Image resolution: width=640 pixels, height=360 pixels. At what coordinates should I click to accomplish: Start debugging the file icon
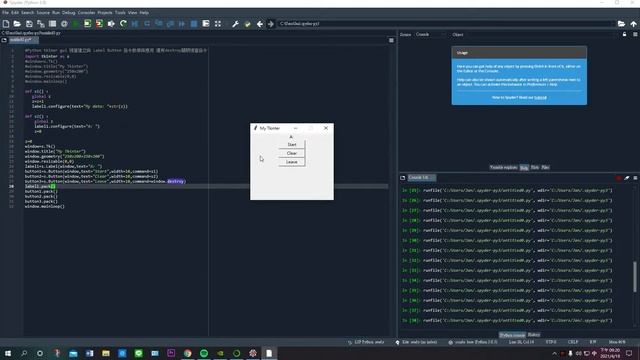point(135,24)
